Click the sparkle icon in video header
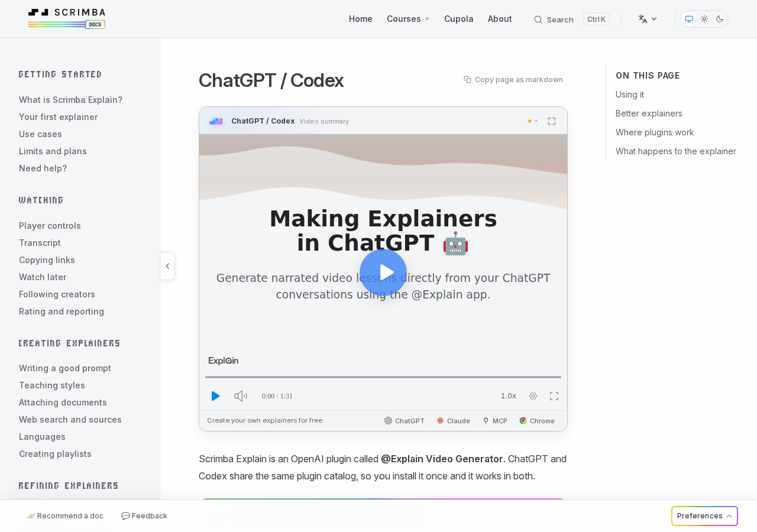 (x=532, y=121)
